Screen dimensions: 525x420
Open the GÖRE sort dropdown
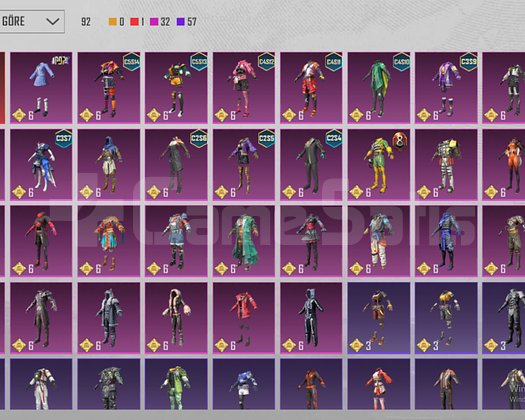tap(32, 22)
